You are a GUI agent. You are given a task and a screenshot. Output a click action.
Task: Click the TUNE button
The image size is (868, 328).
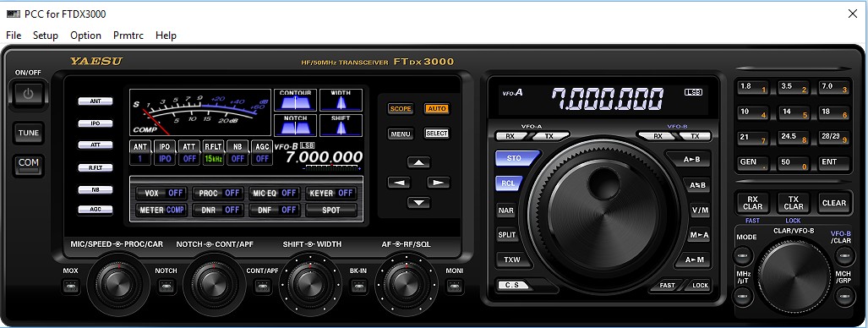click(x=28, y=133)
